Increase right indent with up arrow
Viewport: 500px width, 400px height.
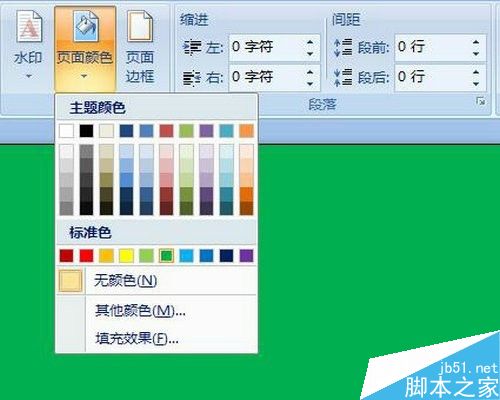[x=310, y=72]
